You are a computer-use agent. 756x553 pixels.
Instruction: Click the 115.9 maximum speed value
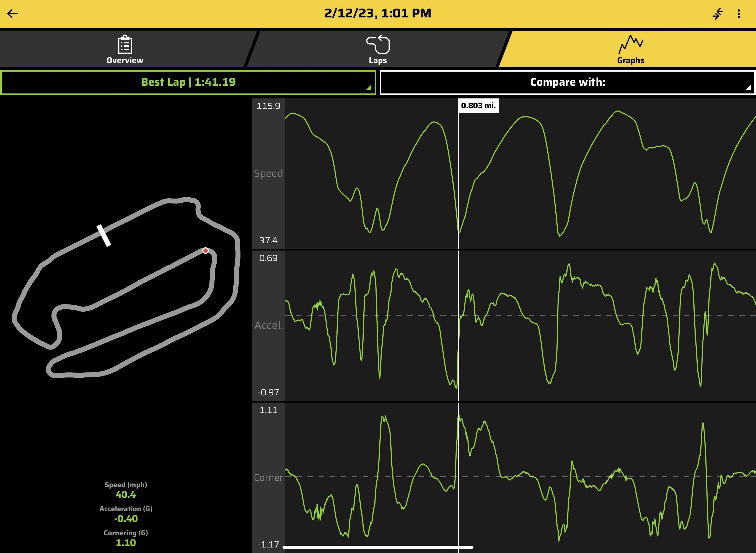[268, 106]
